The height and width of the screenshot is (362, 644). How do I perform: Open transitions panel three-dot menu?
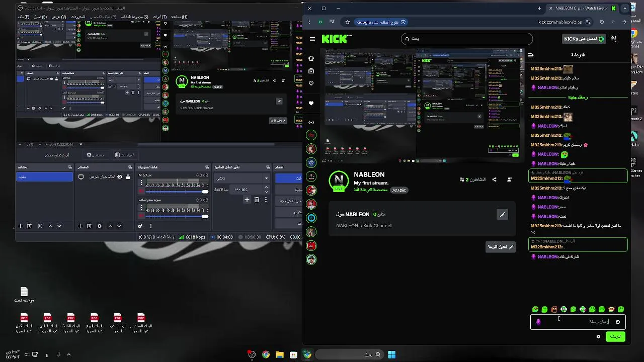click(x=266, y=200)
